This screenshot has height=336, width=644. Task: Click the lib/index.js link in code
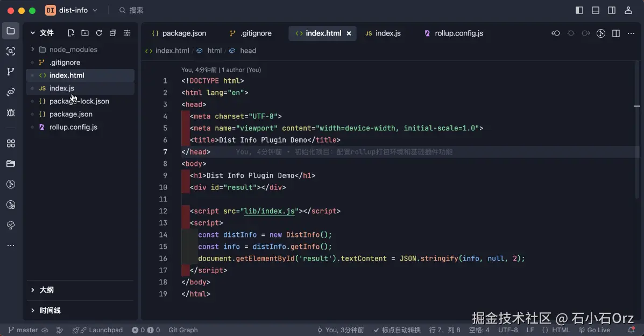[x=270, y=211]
